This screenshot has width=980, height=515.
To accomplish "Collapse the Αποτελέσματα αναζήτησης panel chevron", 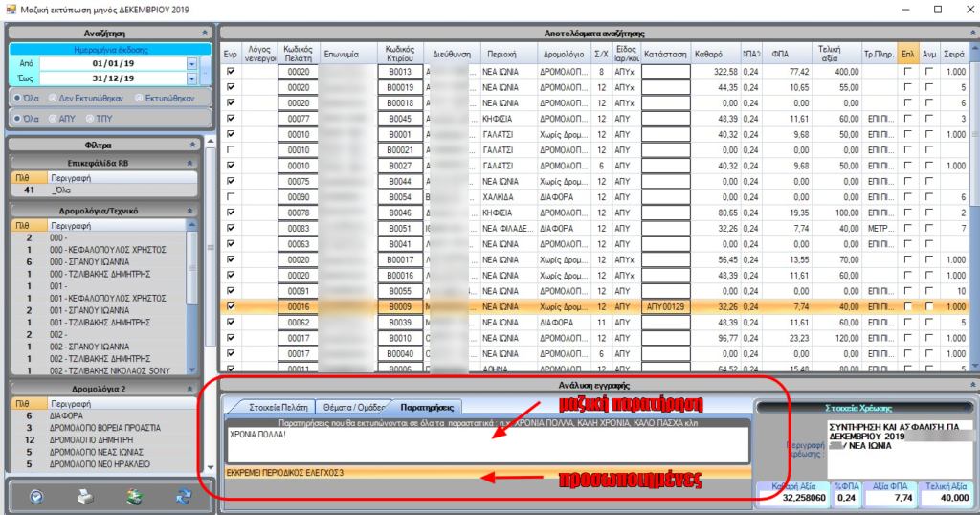I will pos(970,32).
